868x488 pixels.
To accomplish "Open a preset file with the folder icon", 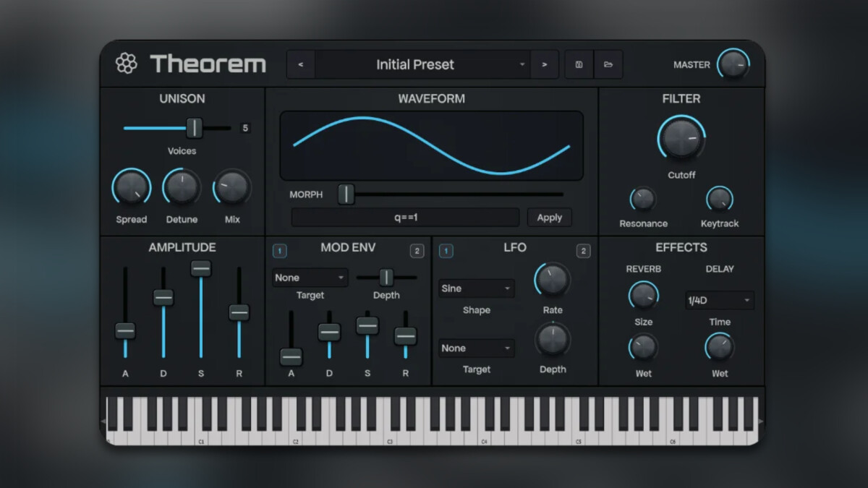I will tap(608, 64).
